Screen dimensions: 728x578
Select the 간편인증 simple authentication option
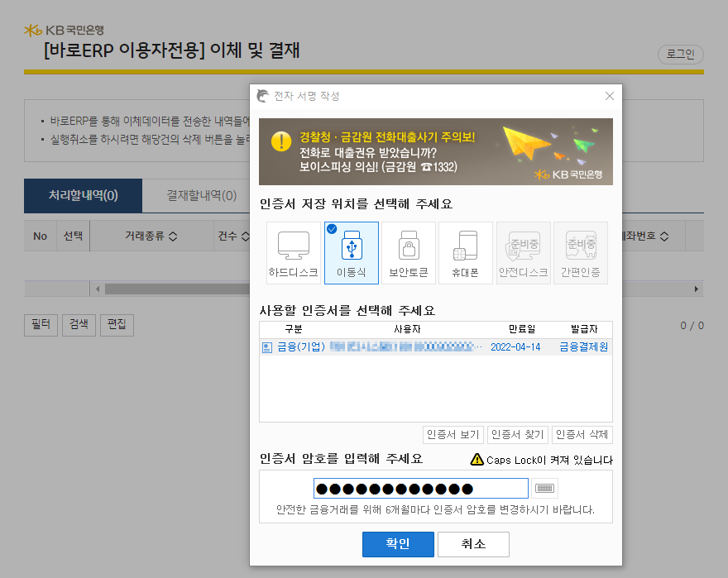coord(581,253)
